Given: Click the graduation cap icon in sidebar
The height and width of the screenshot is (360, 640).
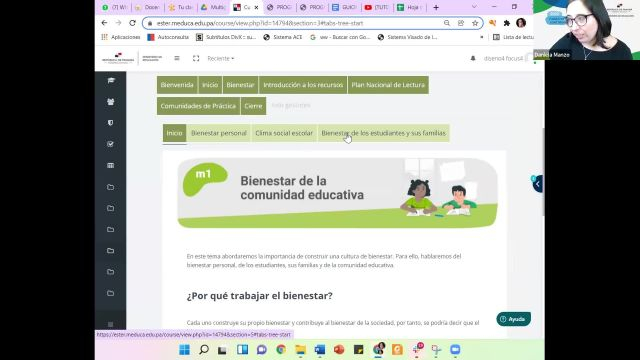Looking at the screenshot, I should coord(111,80).
